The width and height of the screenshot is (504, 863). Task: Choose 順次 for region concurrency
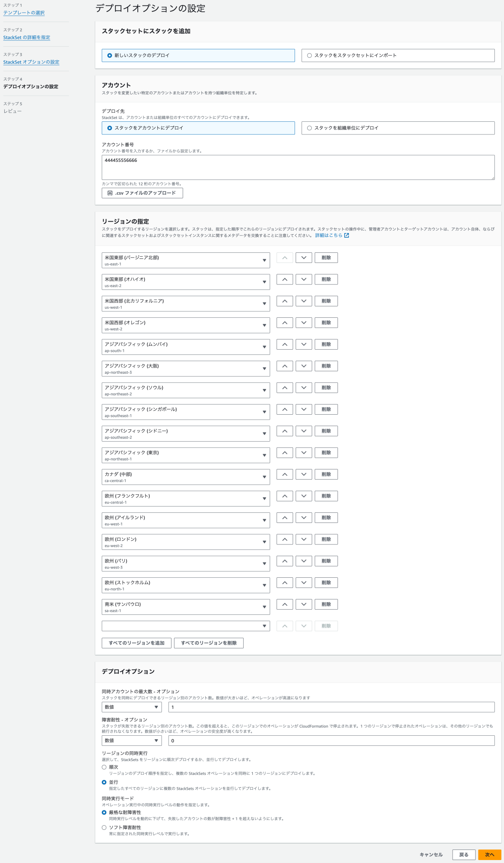pos(104,767)
